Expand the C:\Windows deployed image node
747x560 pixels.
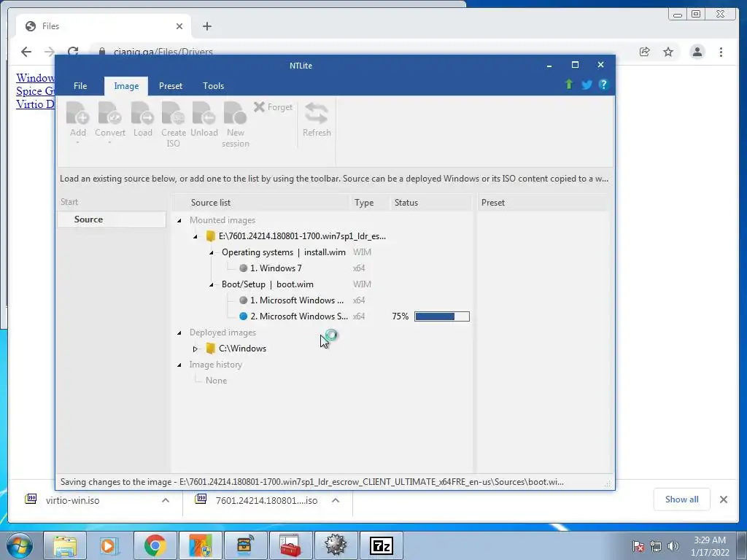(x=196, y=349)
